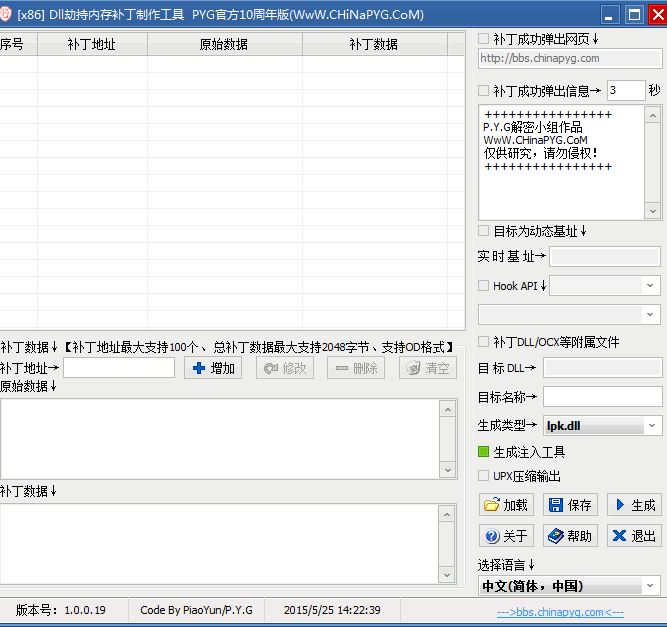Click up arrow of 补丁数据 scrollbar
The width and height of the screenshot is (667, 627).
tap(447, 515)
